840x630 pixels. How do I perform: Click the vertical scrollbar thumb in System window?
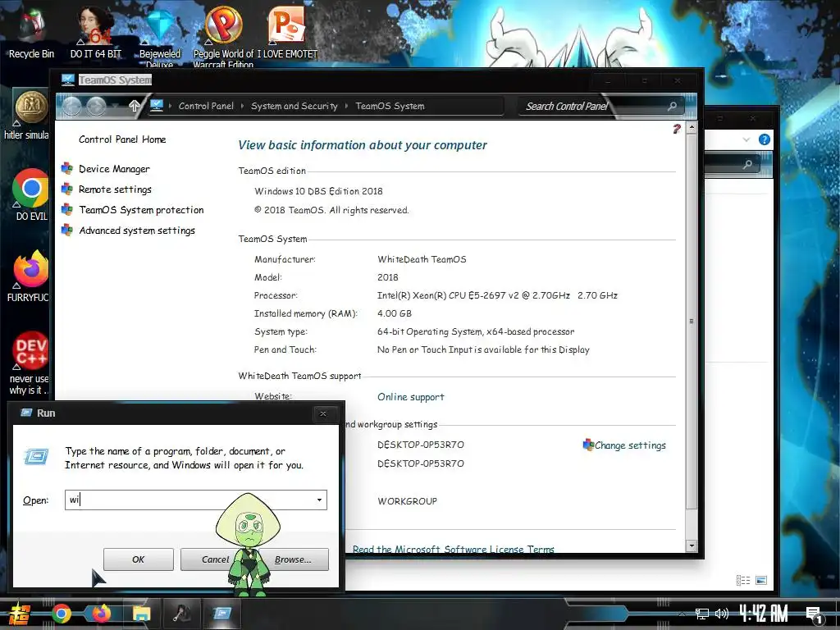coord(692,321)
